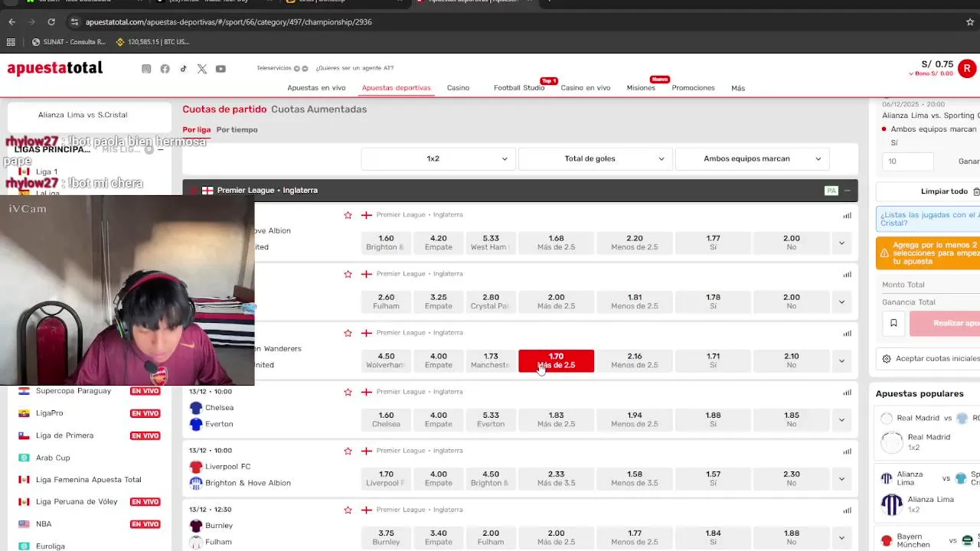This screenshot has height=551, width=980.
Task: Open the SUNAT bookmark
Action: coord(69,42)
